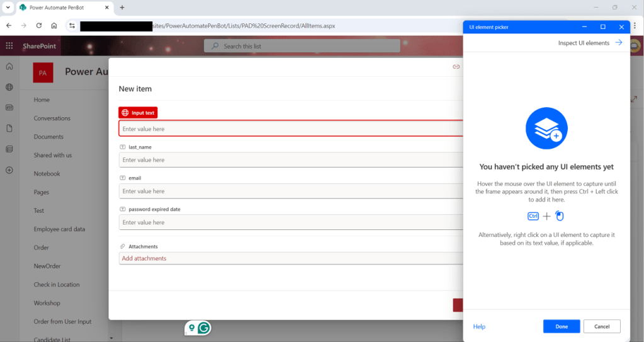644x342 pixels.
Task: Open Documents in the site navigation
Action: click(x=48, y=137)
